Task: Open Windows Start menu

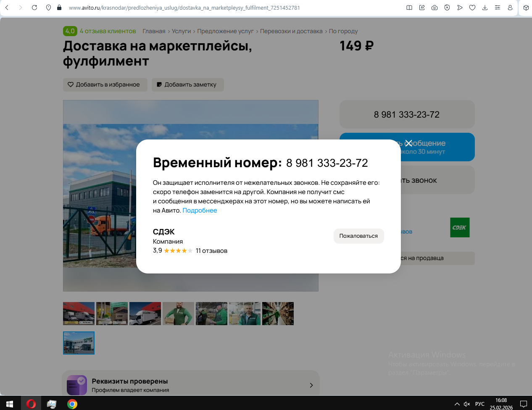Action: pyautogui.click(x=10, y=404)
